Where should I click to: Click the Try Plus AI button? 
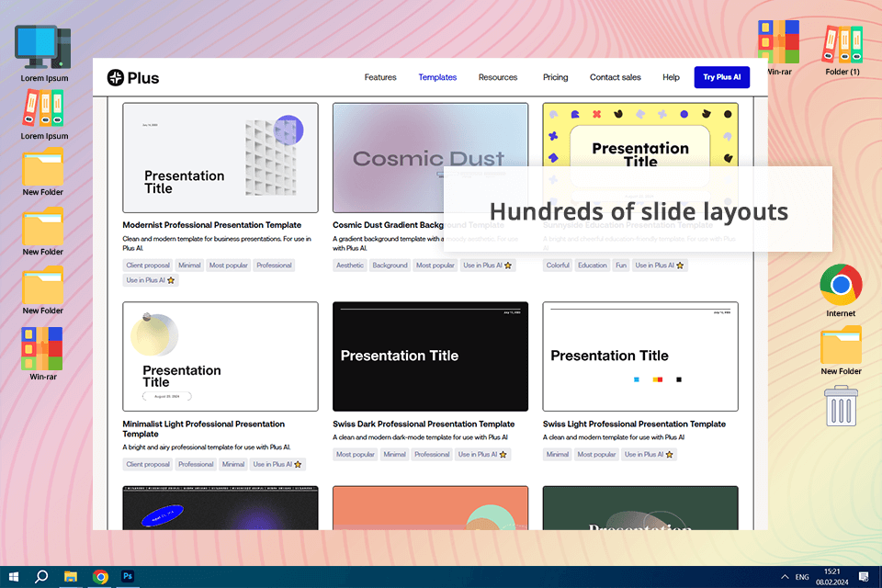(x=722, y=77)
